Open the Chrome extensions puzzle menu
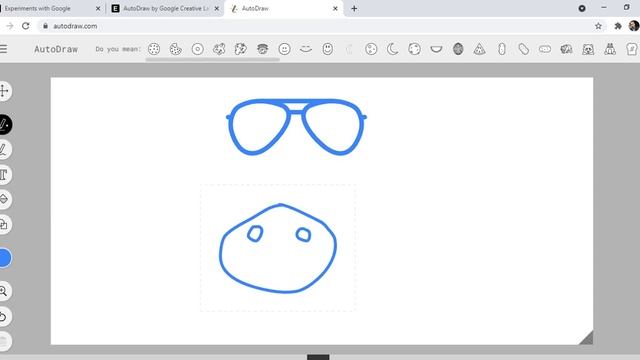This screenshot has width=640, height=360. (x=618, y=26)
